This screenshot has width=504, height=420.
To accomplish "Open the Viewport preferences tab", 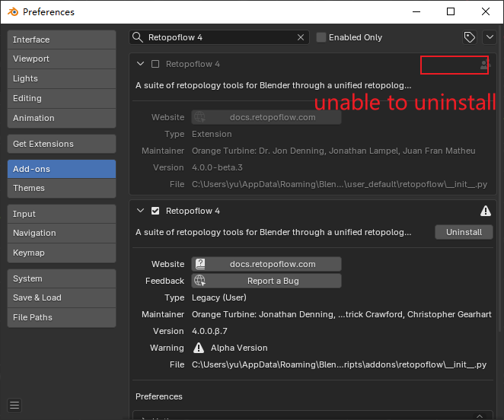I will coord(62,59).
